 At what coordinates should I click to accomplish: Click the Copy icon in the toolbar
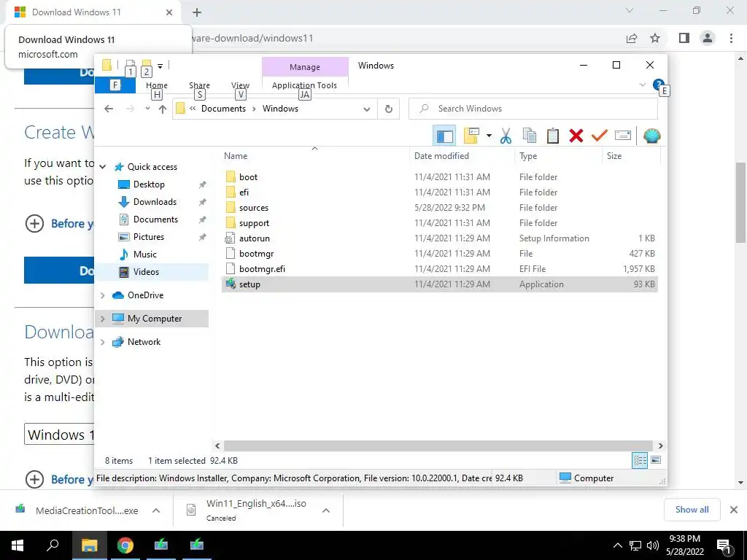(530, 136)
